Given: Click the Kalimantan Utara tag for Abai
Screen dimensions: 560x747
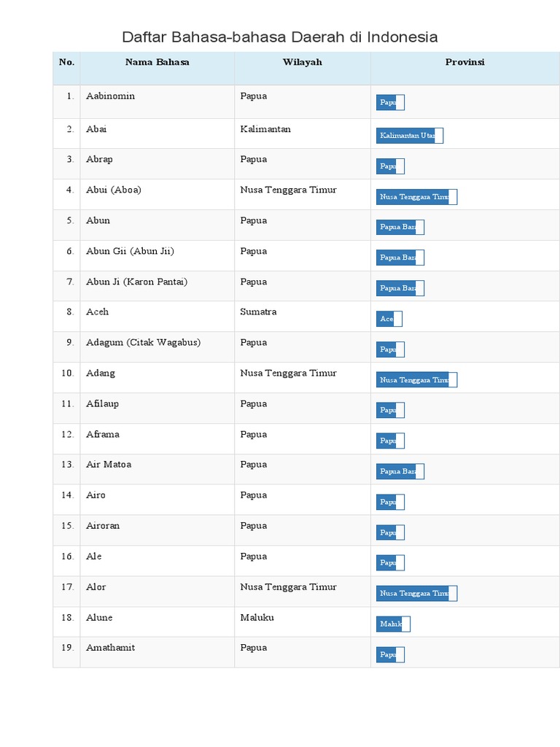Looking at the screenshot, I should point(409,136).
